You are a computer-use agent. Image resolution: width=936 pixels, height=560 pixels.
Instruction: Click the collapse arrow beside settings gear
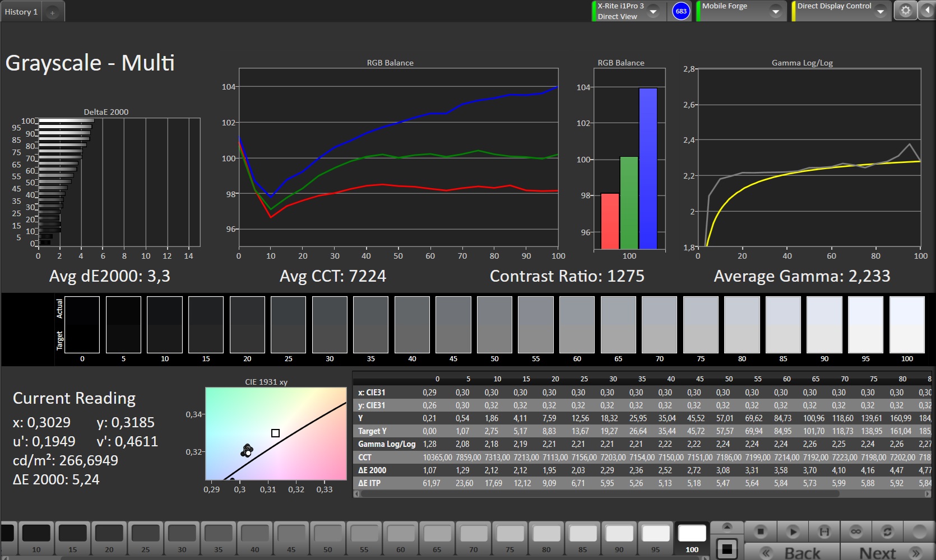click(x=926, y=11)
